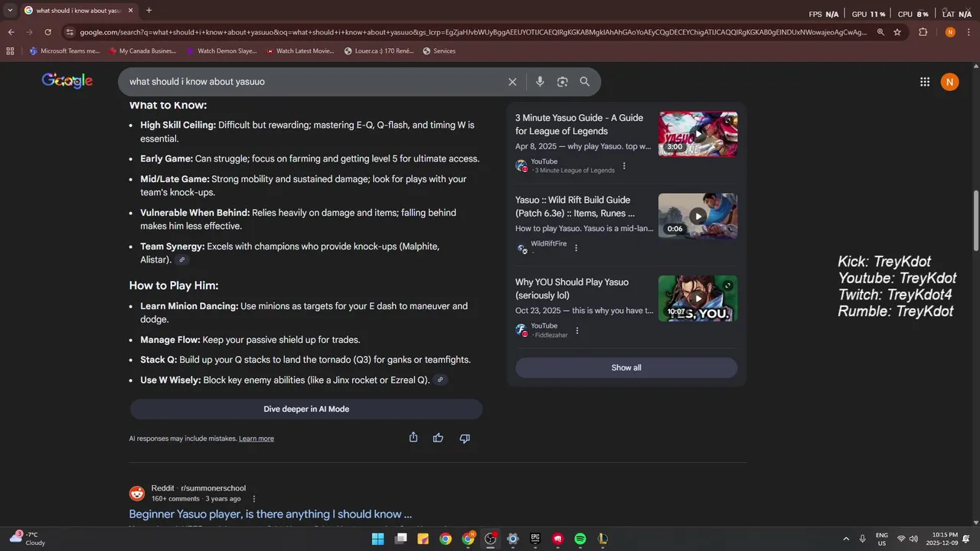Click the Chrome address bar URL
This screenshot has height=551, width=980.
pyautogui.click(x=472, y=32)
